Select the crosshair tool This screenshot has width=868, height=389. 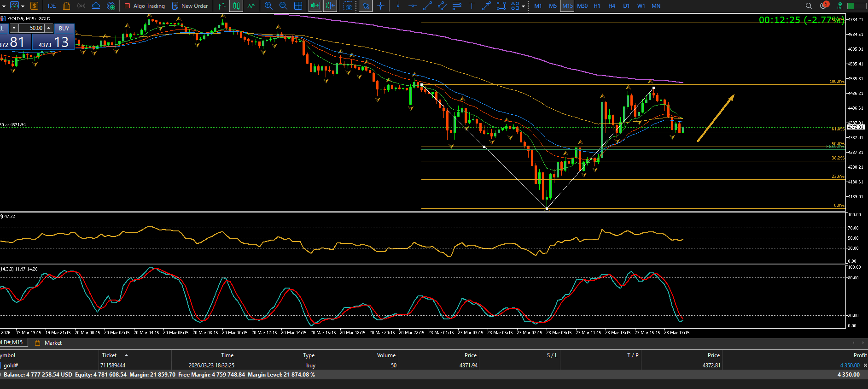click(381, 6)
